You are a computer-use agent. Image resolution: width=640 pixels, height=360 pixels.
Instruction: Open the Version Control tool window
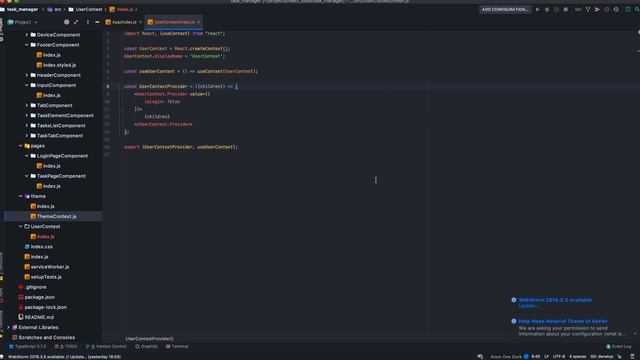[106, 347]
